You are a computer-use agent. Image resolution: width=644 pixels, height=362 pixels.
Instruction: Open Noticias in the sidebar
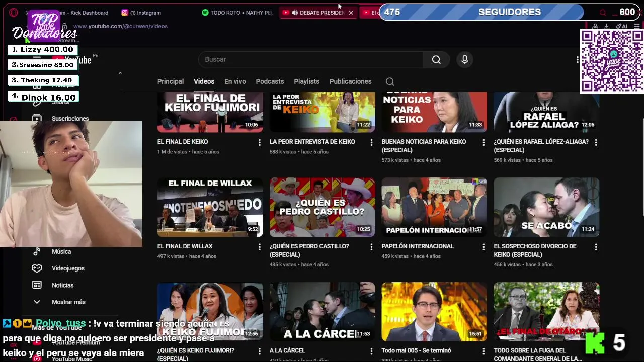(62, 285)
